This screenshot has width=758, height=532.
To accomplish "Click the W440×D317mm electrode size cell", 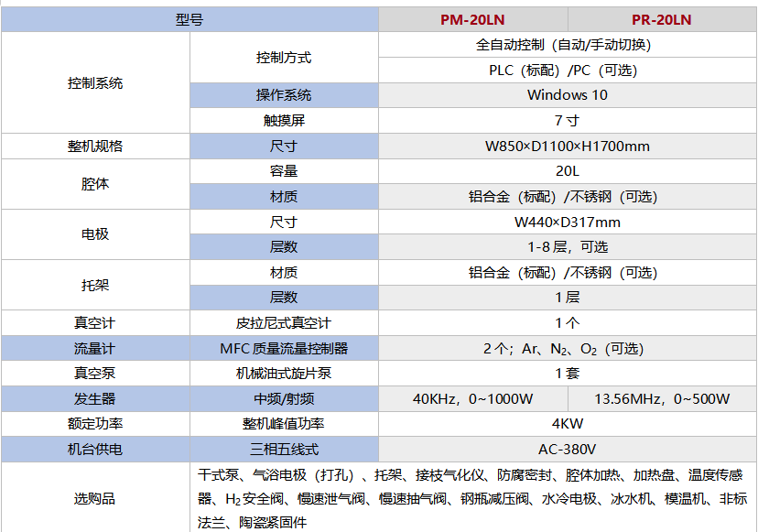I will pos(567,223).
